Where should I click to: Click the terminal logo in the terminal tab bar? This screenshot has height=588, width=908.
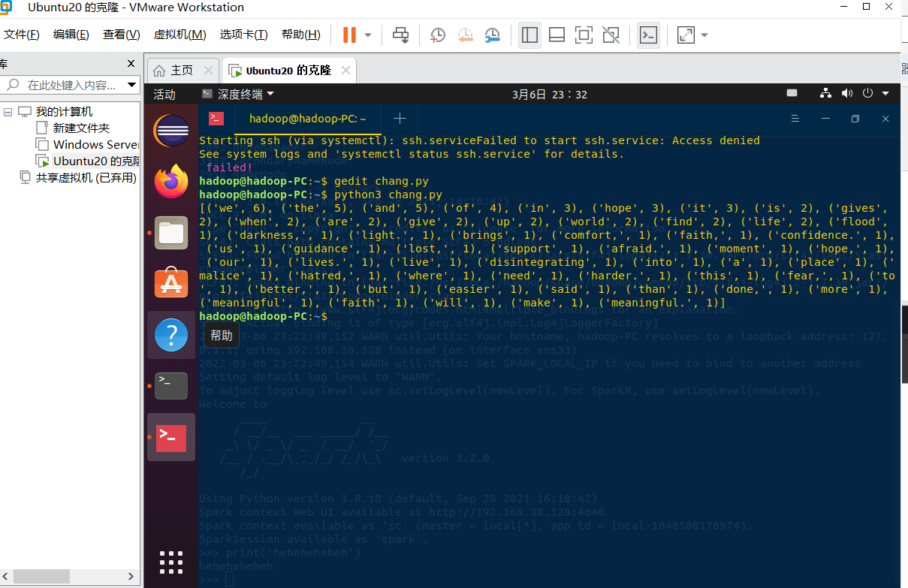coord(216,118)
